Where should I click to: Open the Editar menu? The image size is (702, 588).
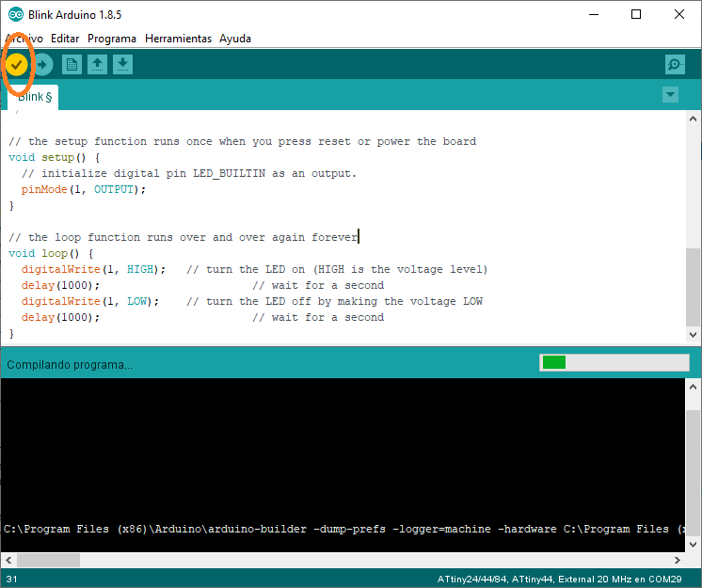pyautogui.click(x=65, y=39)
